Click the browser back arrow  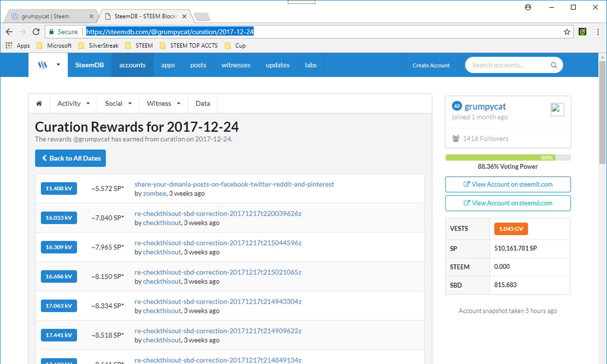tap(9, 32)
